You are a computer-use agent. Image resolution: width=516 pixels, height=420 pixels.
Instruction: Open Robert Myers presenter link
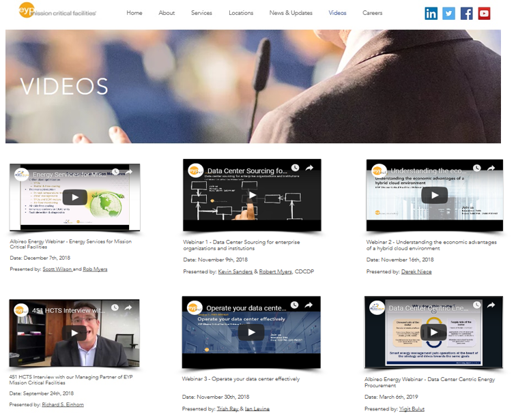[275, 271]
